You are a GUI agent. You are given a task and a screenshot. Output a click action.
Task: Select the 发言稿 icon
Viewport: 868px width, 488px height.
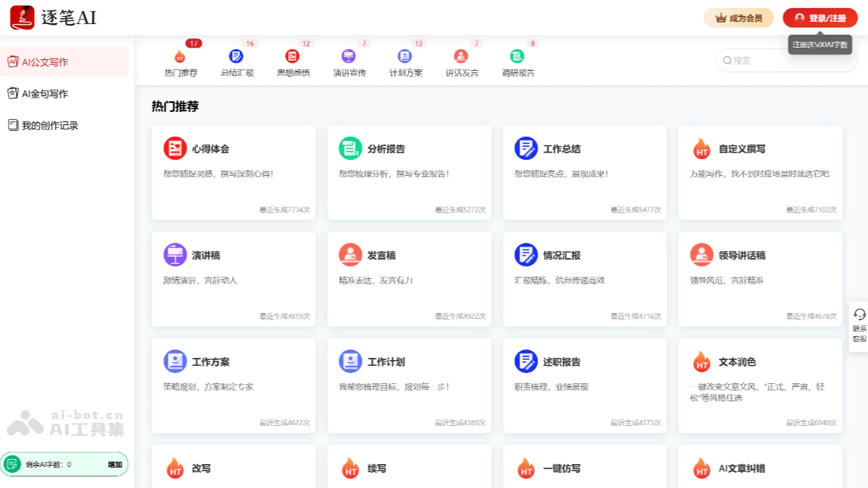tap(350, 254)
